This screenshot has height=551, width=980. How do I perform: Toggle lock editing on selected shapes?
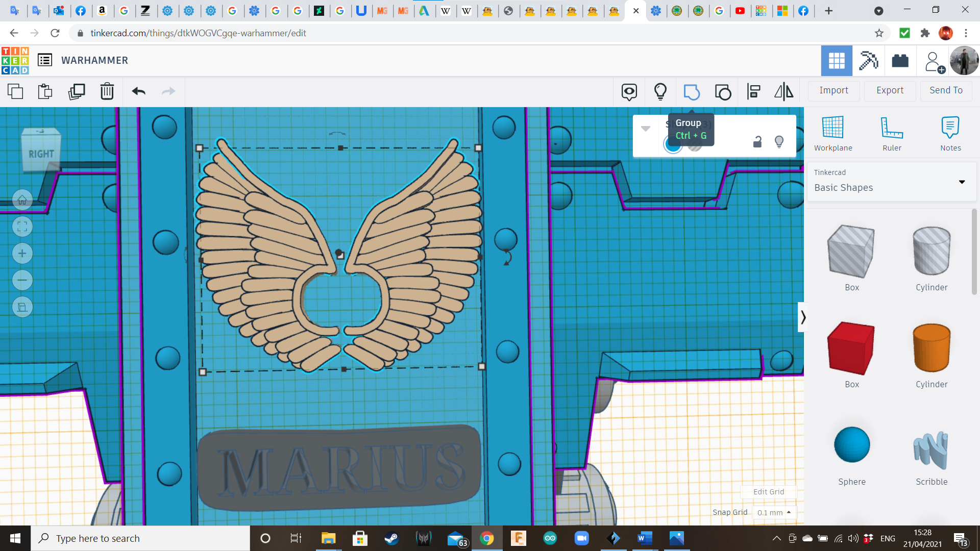click(x=757, y=142)
